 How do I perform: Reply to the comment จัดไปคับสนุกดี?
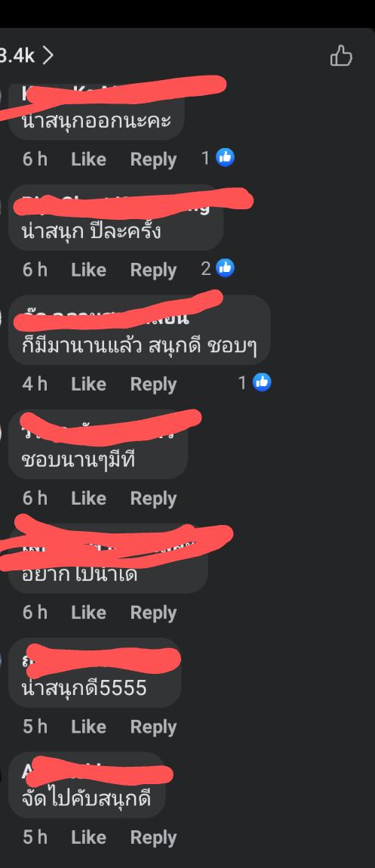(153, 838)
